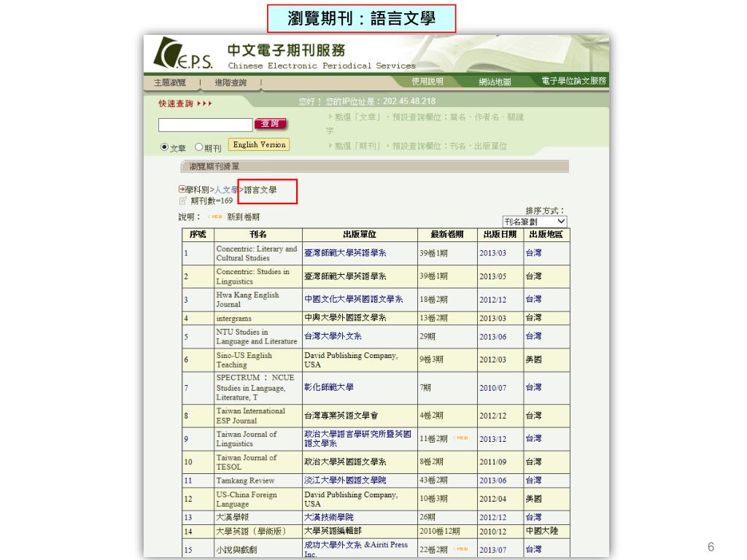
Task: Click the quick search input field
Action: 205,125
